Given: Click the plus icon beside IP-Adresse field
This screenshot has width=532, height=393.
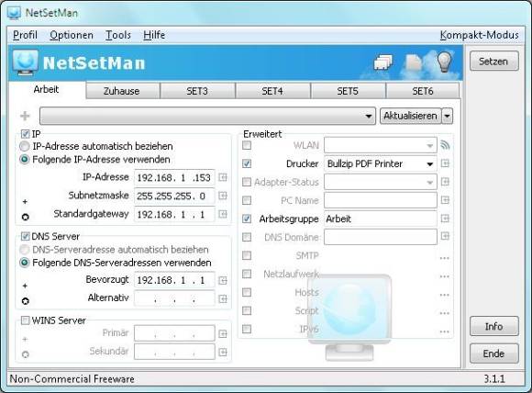Looking at the screenshot, I should pos(223,177).
